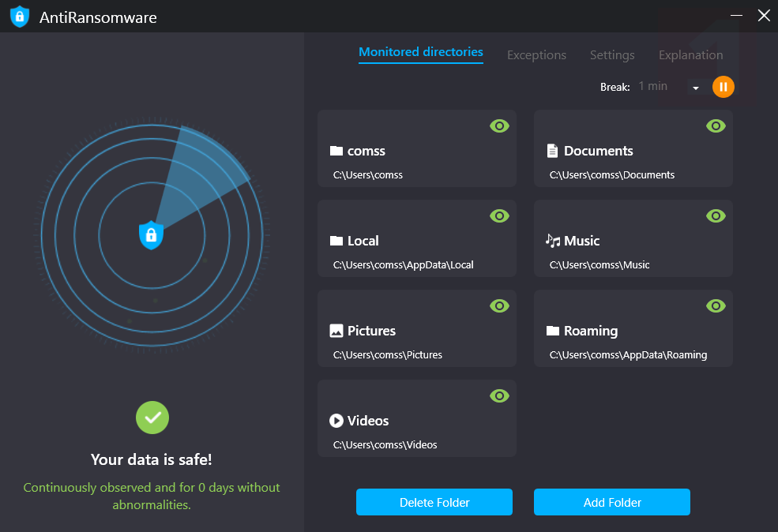
Task: Open the Settings tab
Action: click(x=612, y=55)
